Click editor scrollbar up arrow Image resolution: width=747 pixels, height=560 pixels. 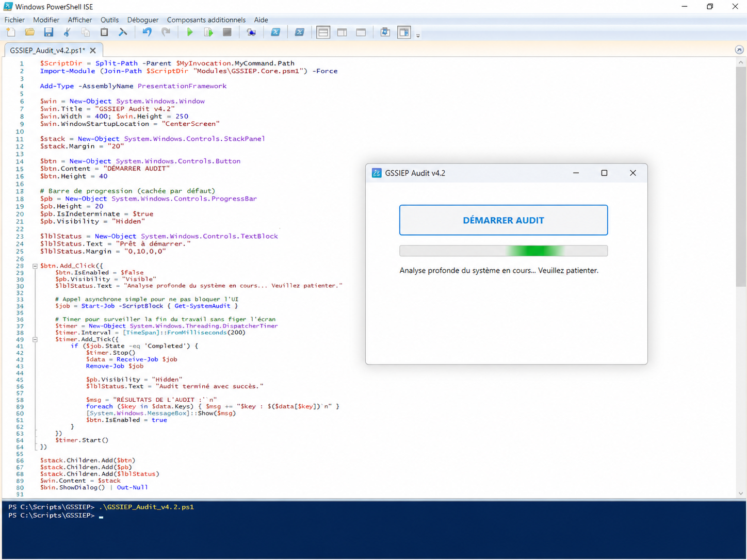(741, 62)
